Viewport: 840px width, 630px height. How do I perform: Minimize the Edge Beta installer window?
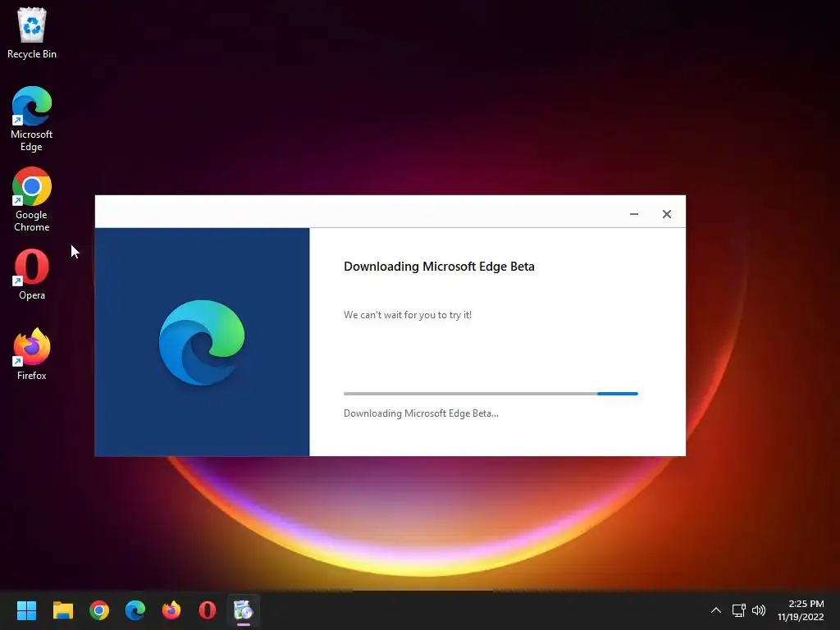point(634,214)
